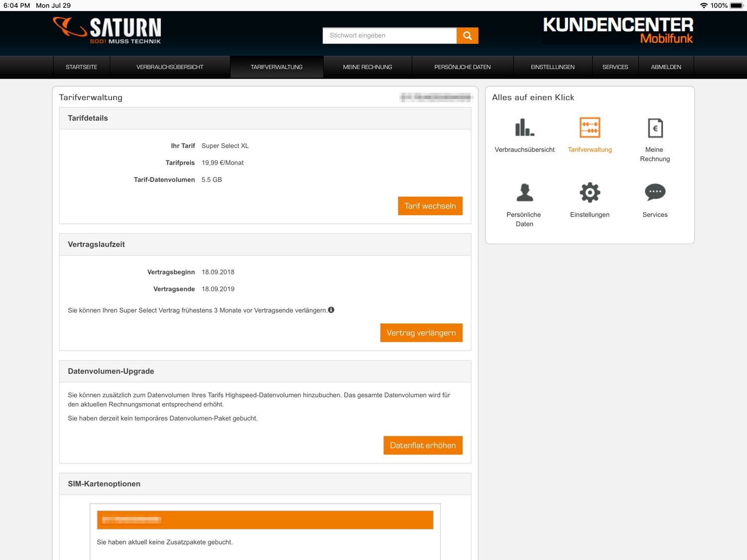Open Einstellungen gear icon

tap(590, 192)
